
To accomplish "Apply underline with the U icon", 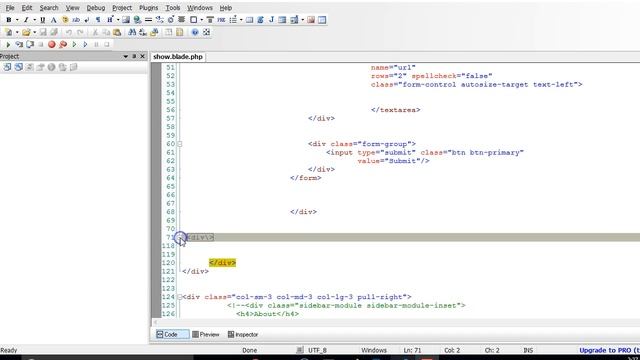I will tap(42, 20).
